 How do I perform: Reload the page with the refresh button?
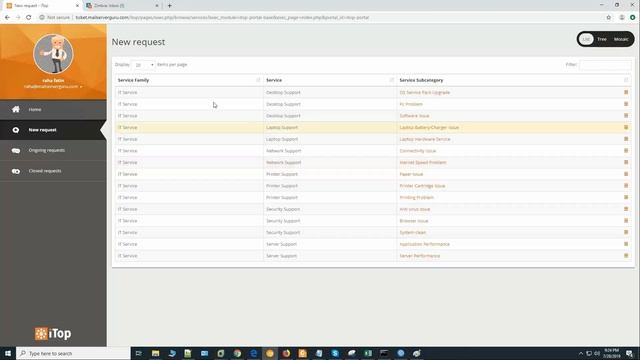[29, 18]
